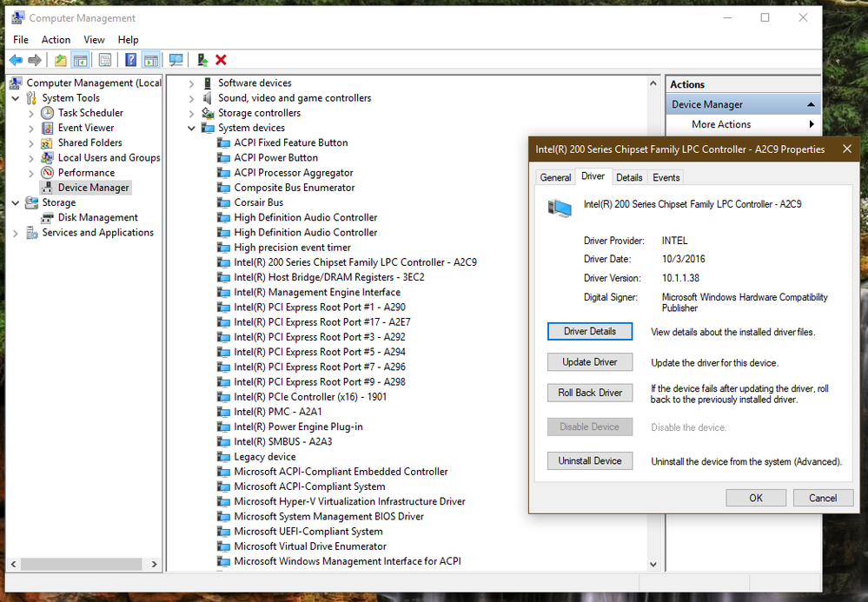Select Device Manager in the console tree
Screen dimensions: 868x602
point(94,188)
